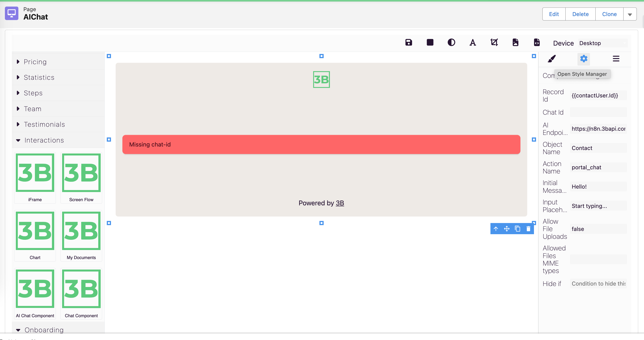The height and width of the screenshot is (340, 644).
Task: Open dropdown arrow next to Clone
Action: point(630,14)
